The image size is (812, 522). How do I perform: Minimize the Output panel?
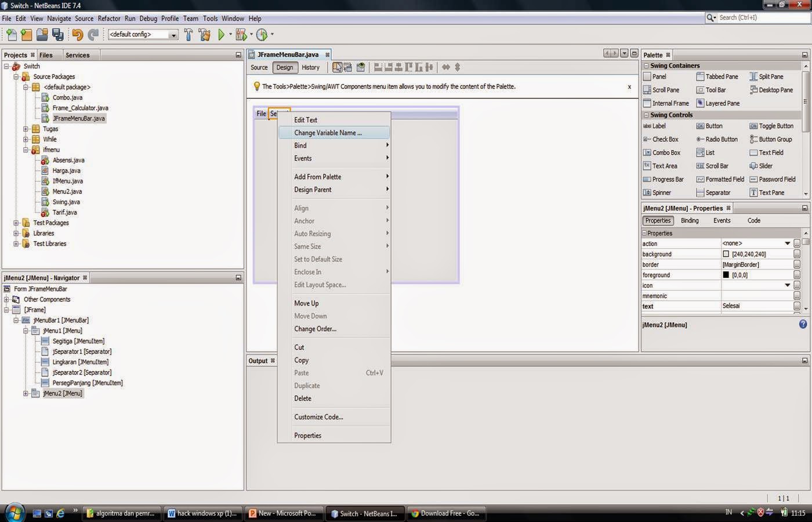(804, 361)
